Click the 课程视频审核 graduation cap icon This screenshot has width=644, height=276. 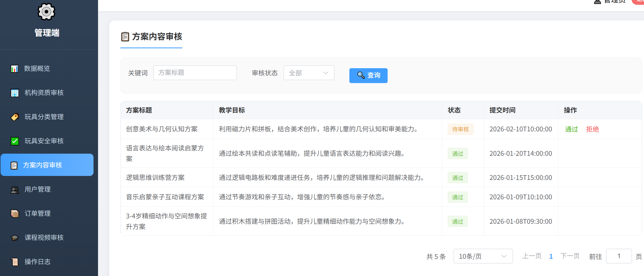tap(15, 238)
